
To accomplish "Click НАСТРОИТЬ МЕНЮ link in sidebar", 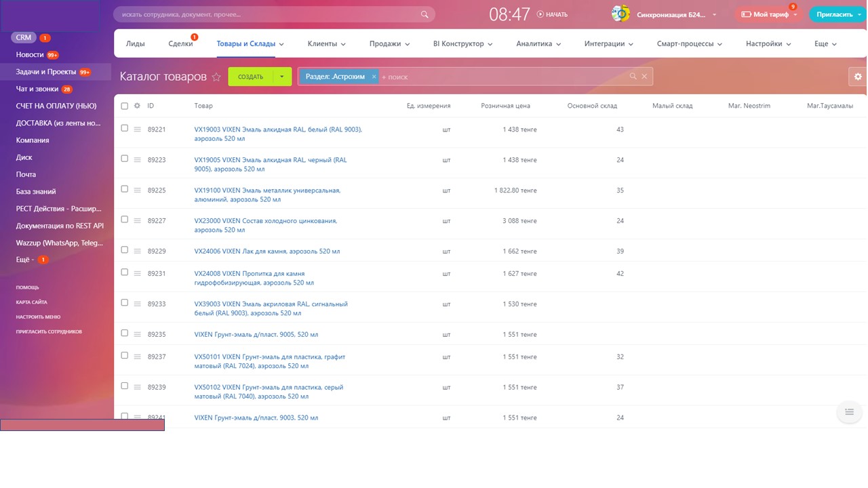I will [x=38, y=317].
